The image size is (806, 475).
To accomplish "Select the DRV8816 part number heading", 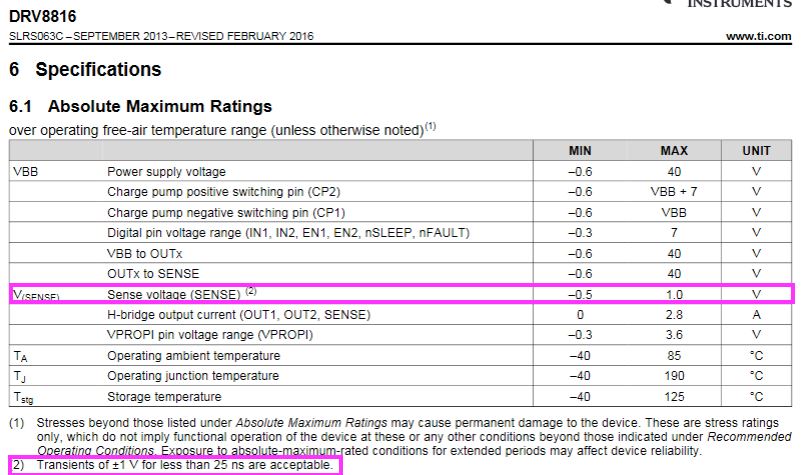I will (43, 16).
